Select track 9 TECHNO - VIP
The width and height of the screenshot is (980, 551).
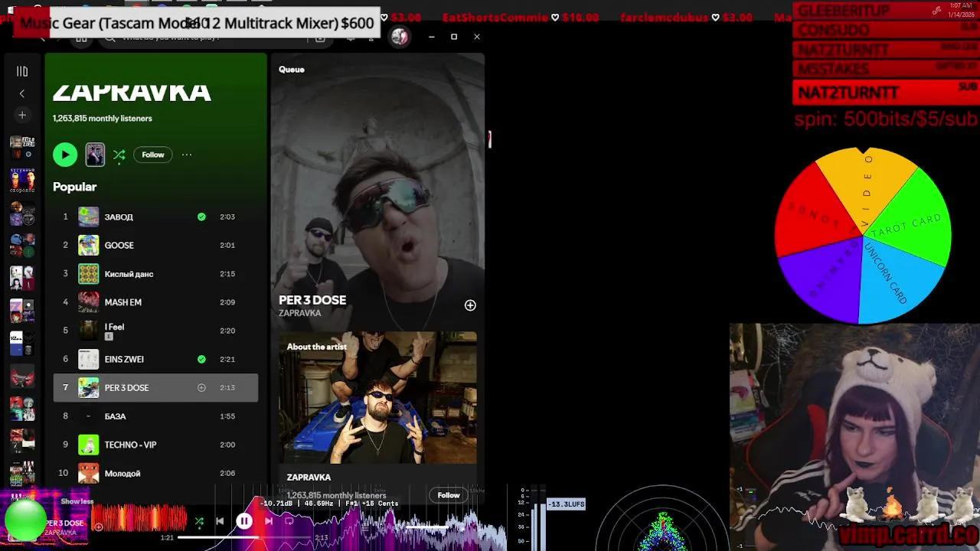(155, 445)
